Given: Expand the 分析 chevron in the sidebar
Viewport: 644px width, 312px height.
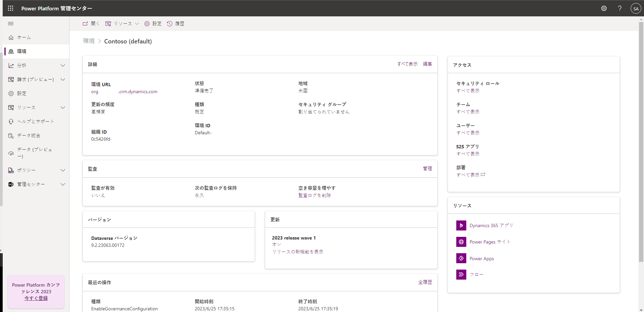Looking at the screenshot, I should tap(63, 65).
